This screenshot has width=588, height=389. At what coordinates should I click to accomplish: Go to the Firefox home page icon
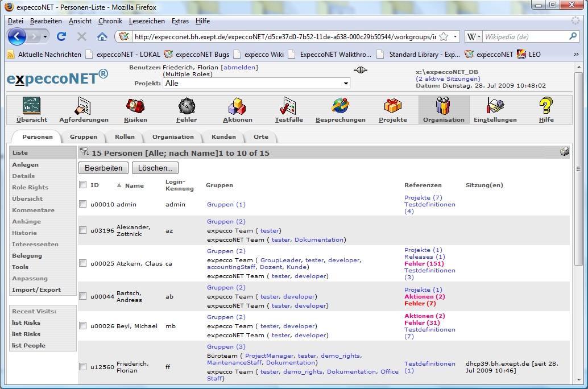coord(102,36)
